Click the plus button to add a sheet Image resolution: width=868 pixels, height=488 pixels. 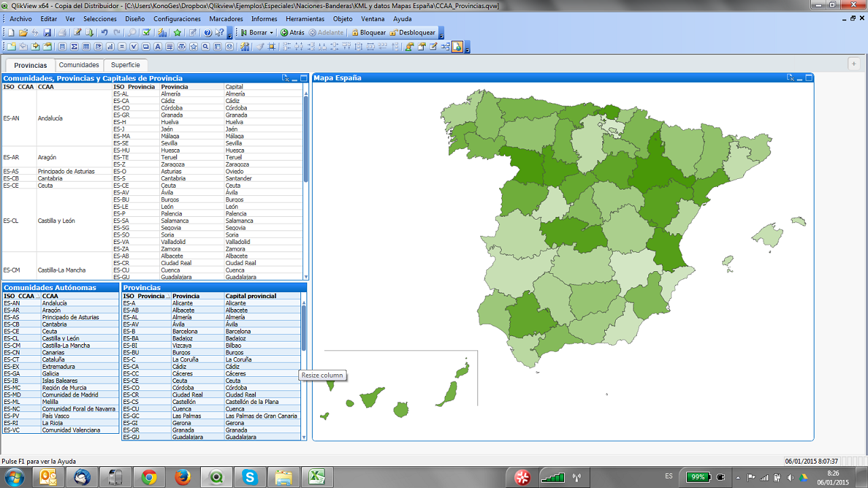(x=854, y=63)
